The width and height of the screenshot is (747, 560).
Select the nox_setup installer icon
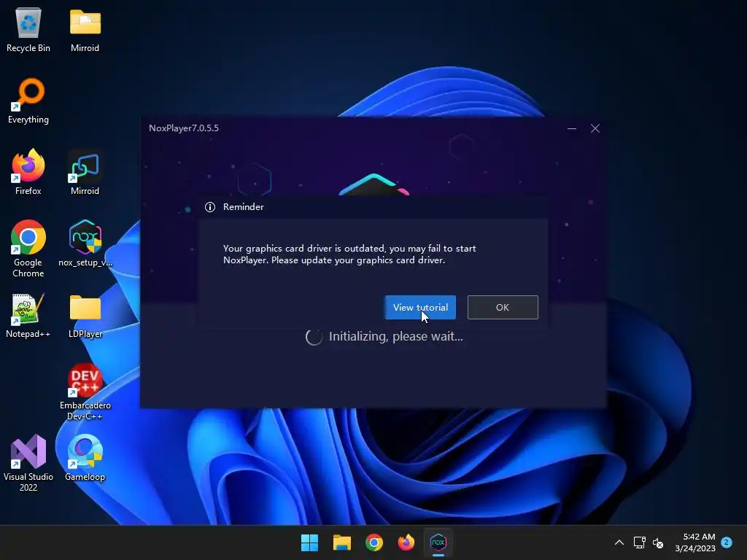(x=85, y=244)
